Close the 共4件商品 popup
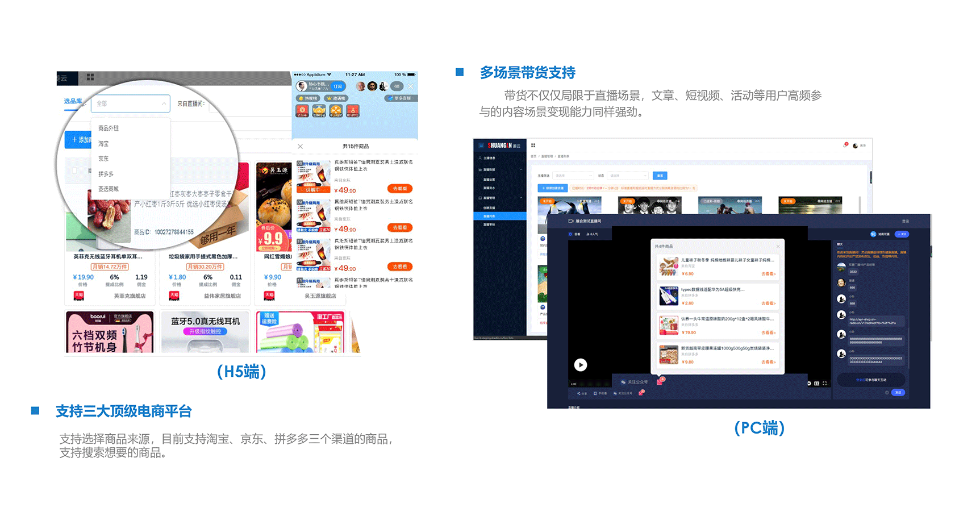 778,246
